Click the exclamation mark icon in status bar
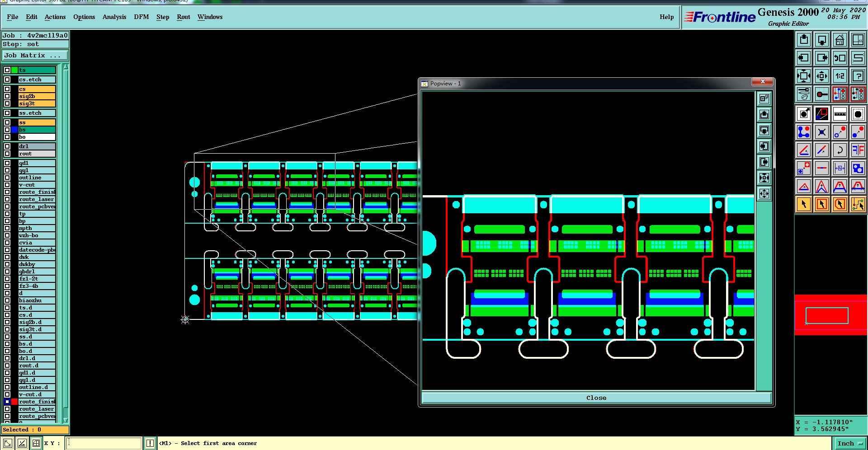 (150, 443)
